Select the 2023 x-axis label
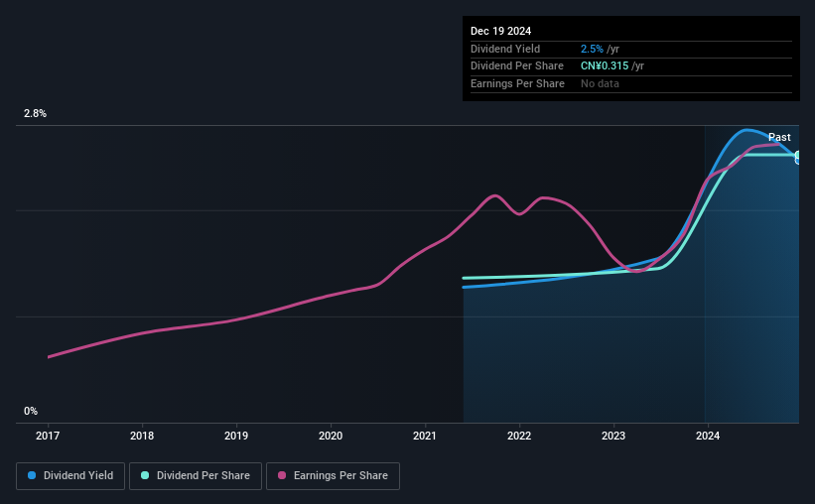This screenshot has height=504, width=815. click(x=613, y=436)
